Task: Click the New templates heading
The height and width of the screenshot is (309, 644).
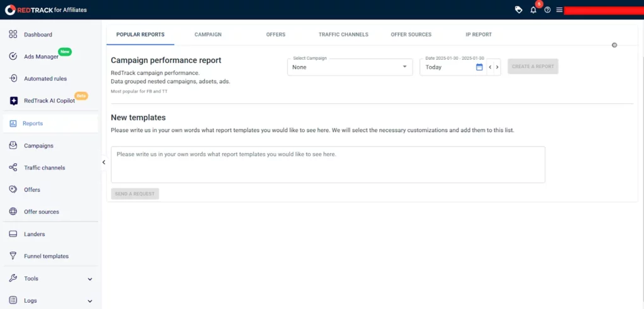Action: pyautogui.click(x=138, y=118)
